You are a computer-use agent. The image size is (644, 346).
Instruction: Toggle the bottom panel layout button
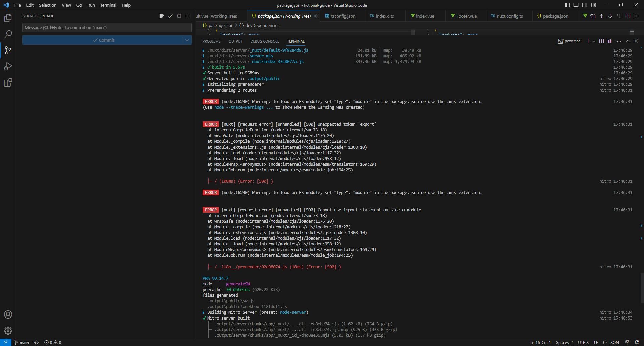[576, 5]
